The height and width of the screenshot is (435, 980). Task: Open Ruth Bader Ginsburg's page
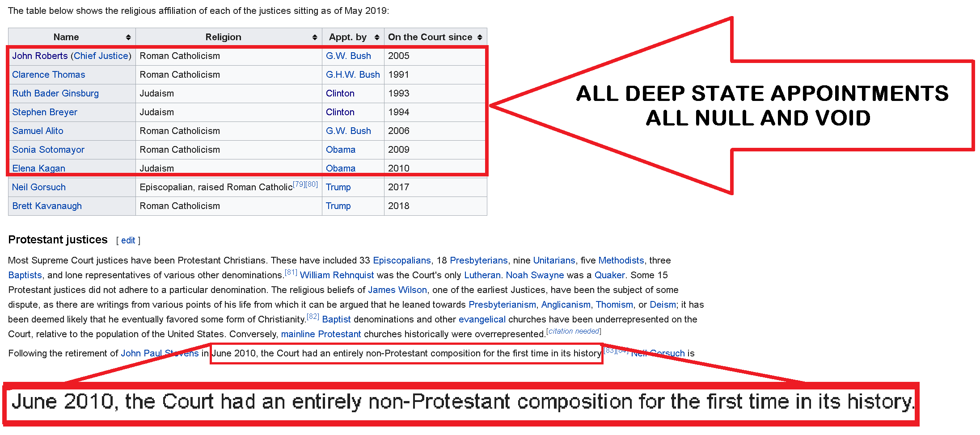coord(55,93)
